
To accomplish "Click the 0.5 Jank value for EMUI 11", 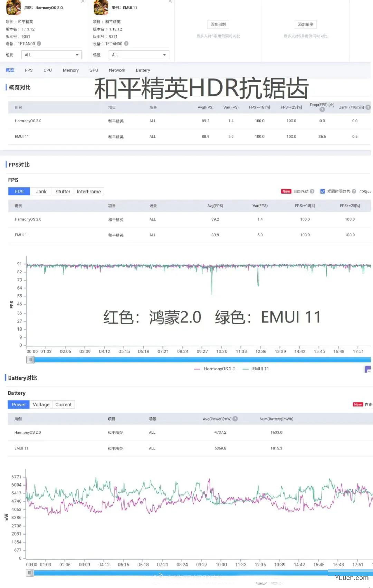I will click(355, 137).
